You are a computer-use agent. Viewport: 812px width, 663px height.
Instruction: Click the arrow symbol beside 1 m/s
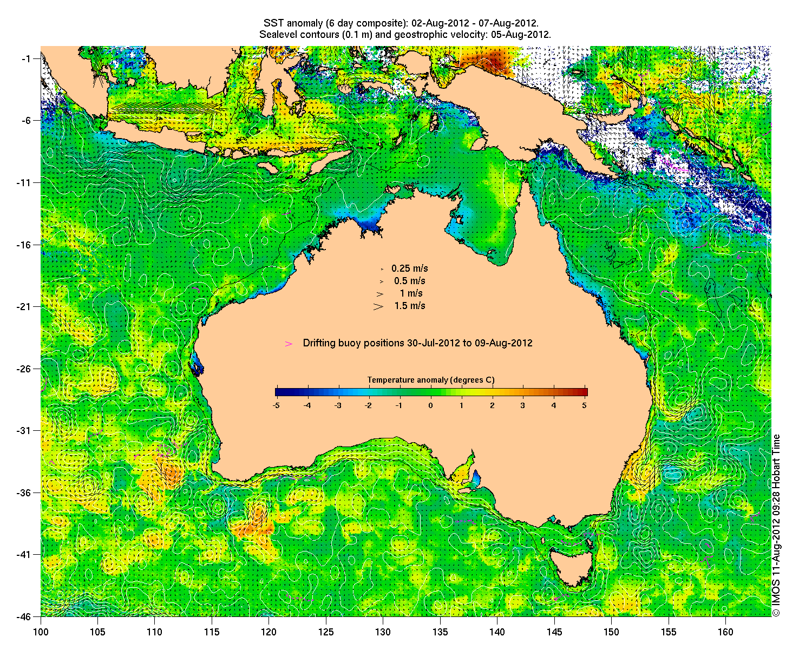pyautogui.click(x=381, y=294)
